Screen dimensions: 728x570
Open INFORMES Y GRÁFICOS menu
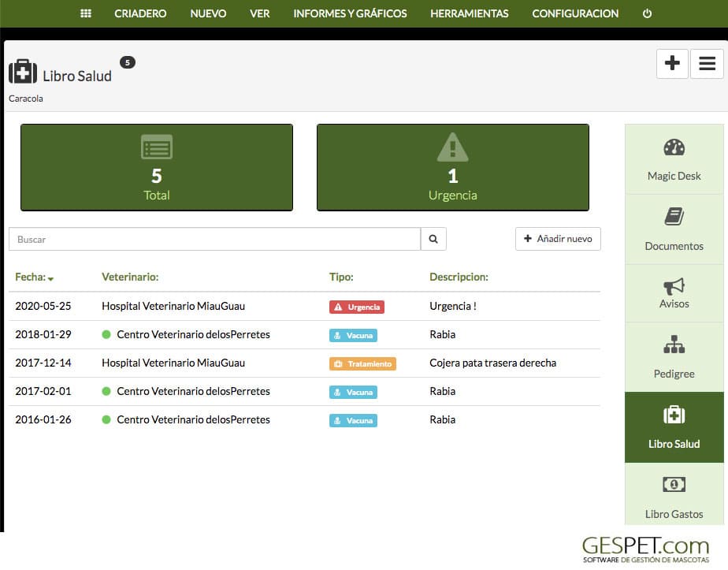pos(350,13)
